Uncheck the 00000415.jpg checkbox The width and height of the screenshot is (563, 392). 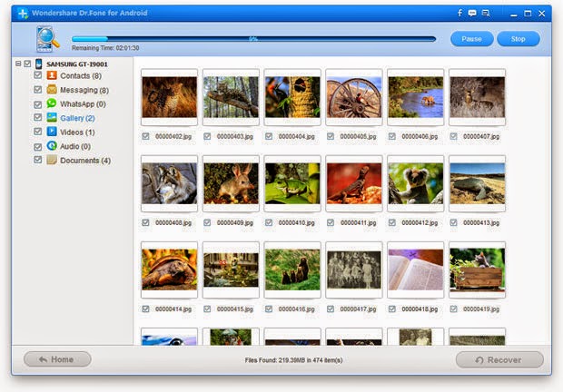(x=207, y=309)
